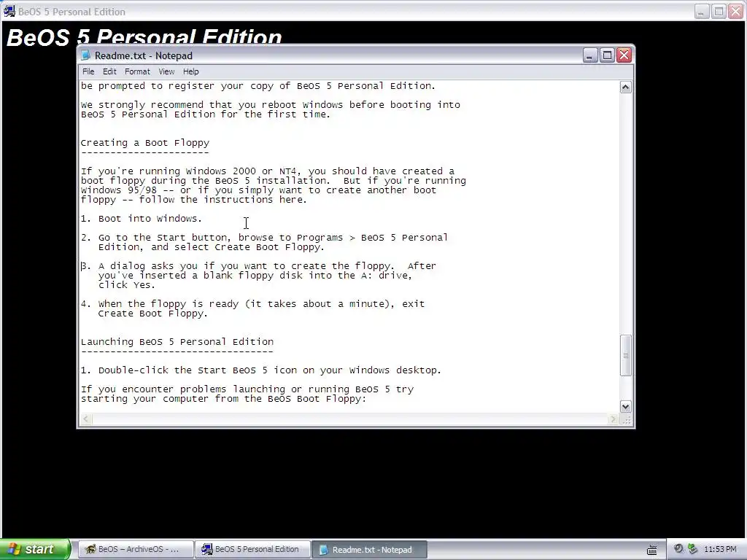Click the 'Create Boot Floppy.' line in step 4
This screenshot has height=560, width=747.
click(152, 314)
